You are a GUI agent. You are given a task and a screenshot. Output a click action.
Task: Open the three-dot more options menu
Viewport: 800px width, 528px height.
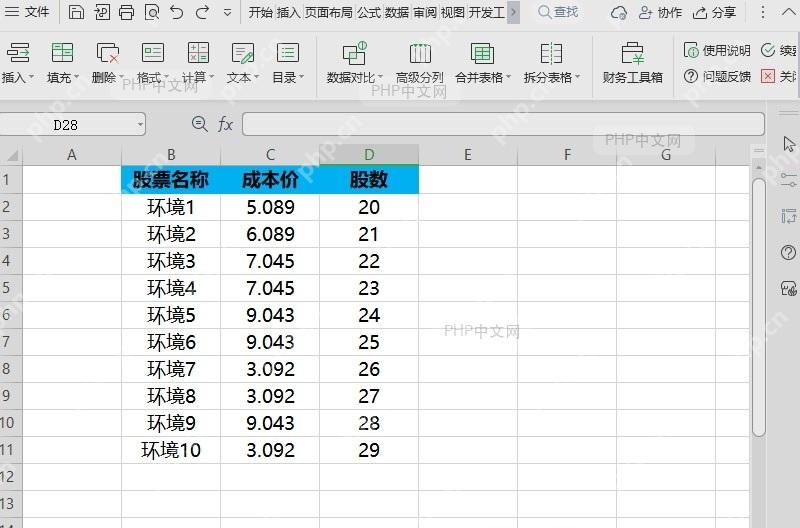(x=763, y=12)
